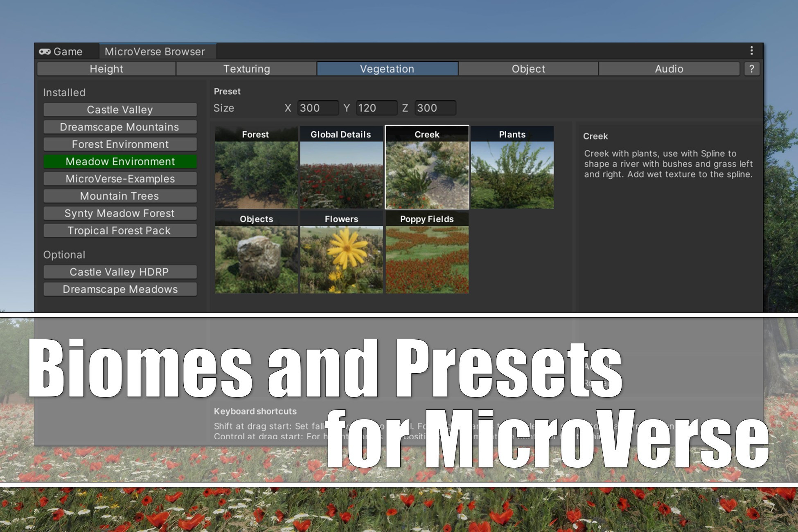Select Dreamscape Meadows under Optional
This screenshot has width=798, height=532.
(x=119, y=289)
